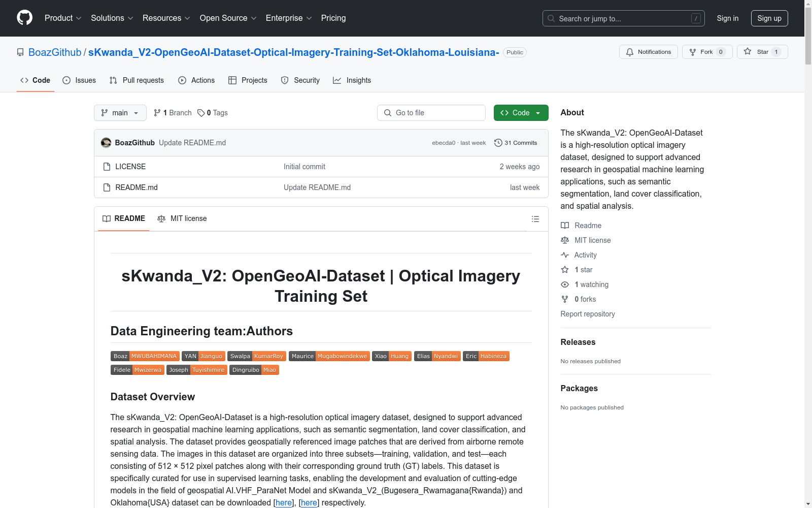Click the tags icon next to 0 Tags
The image size is (812, 508).
point(201,113)
